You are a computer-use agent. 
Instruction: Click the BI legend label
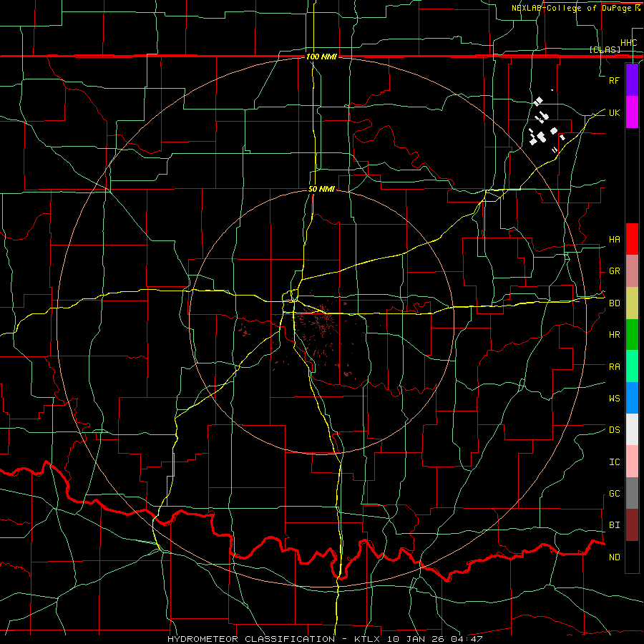pos(614,525)
